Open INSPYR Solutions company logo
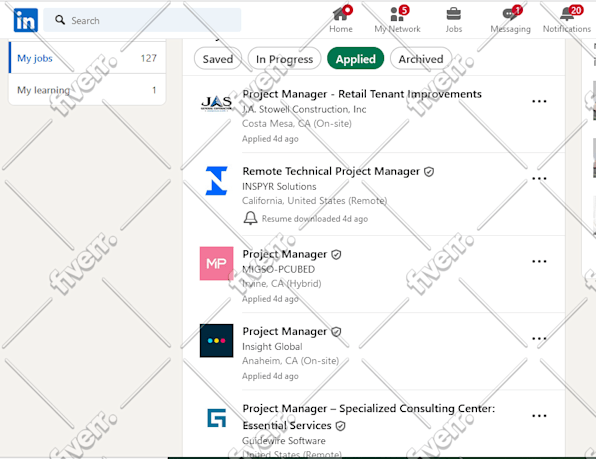The image size is (596, 459). coord(216,180)
